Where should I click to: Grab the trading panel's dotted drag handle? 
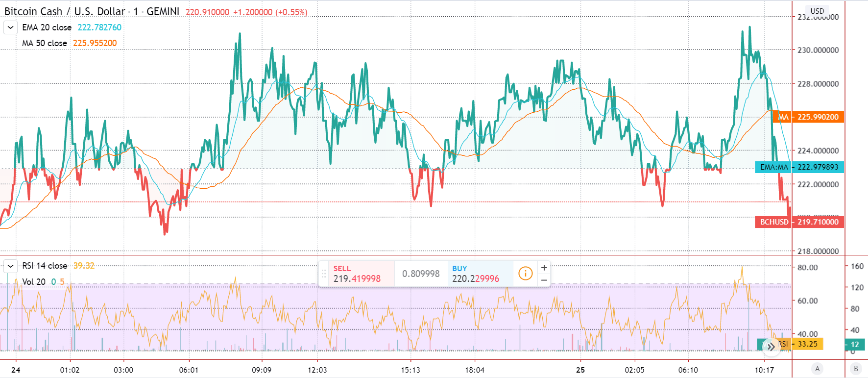(324, 274)
